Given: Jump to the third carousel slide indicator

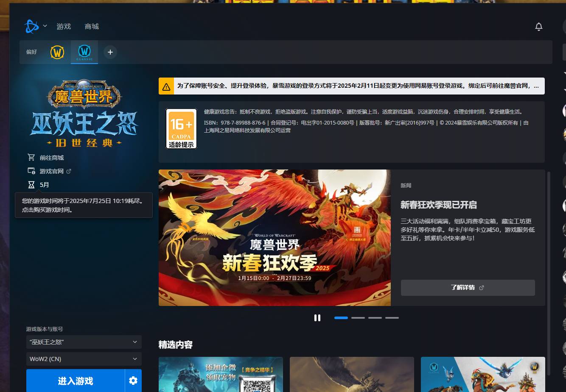Looking at the screenshot, I should (x=375, y=318).
